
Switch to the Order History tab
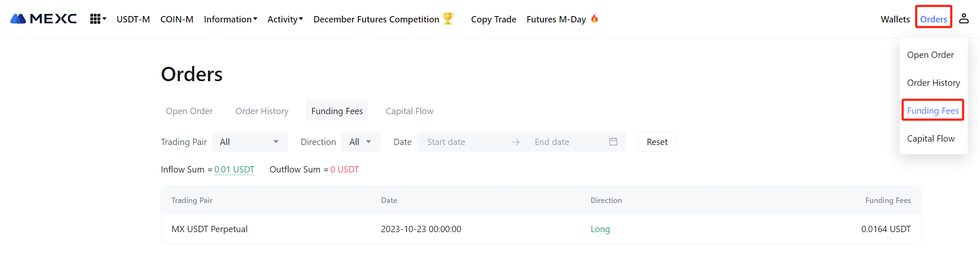pyautogui.click(x=262, y=111)
